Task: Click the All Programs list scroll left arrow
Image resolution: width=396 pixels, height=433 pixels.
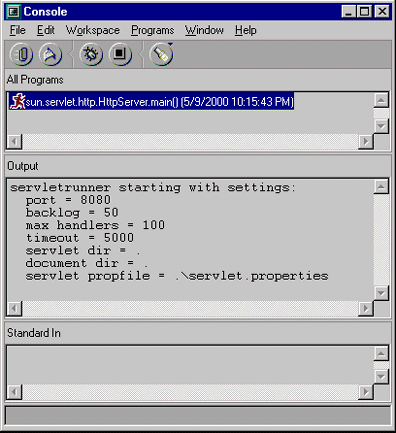Action: pyautogui.click(x=14, y=142)
